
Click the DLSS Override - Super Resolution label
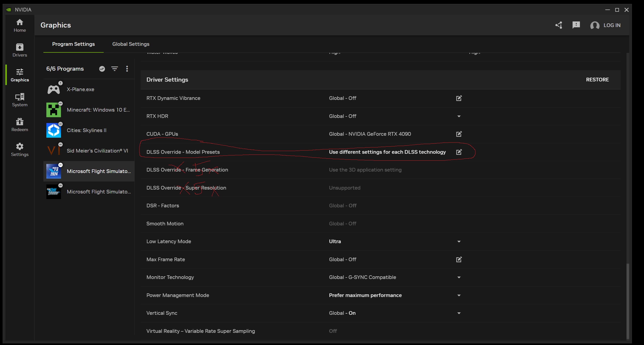pyautogui.click(x=186, y=188)
